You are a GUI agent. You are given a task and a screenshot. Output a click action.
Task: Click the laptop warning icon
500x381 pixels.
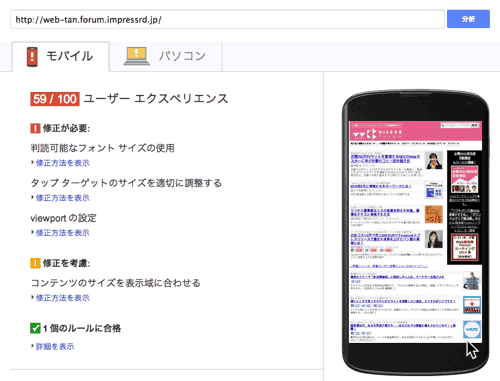(x=137, y=56)
